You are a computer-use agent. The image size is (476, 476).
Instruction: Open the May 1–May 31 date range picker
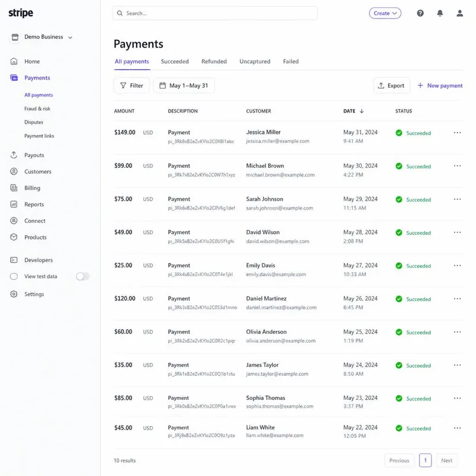(x=184, y=86)
